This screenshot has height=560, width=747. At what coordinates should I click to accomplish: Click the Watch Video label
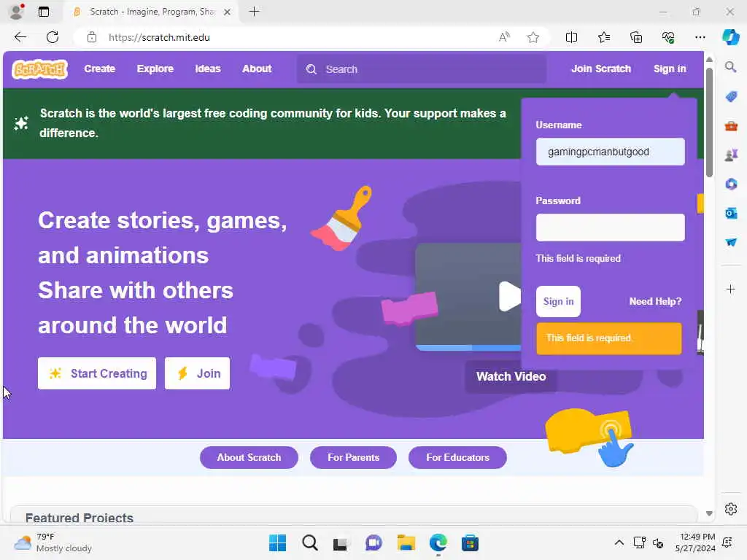click(511, 377)
